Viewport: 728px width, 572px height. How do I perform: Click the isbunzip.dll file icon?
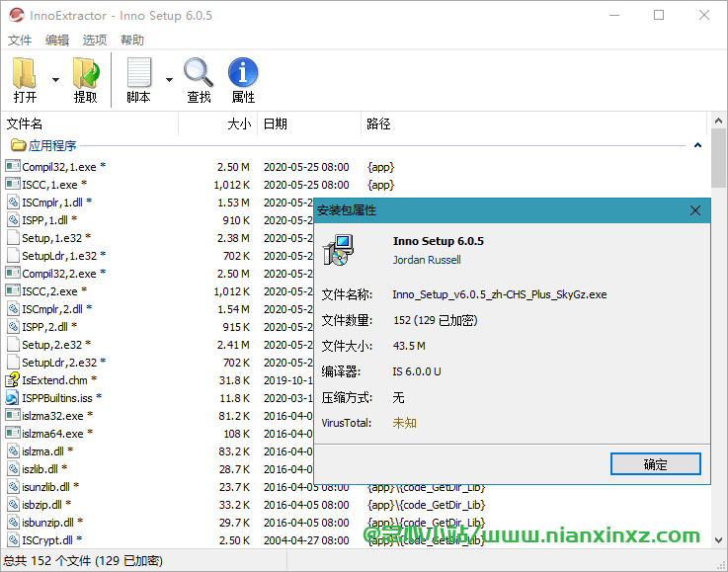point(13,523)
